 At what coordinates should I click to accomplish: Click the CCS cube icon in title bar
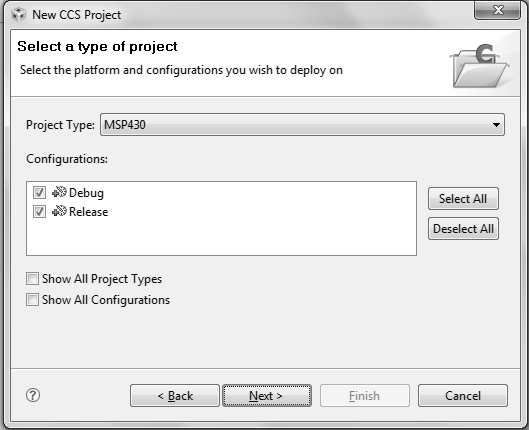pyautogui.click(x=19, y=15)
